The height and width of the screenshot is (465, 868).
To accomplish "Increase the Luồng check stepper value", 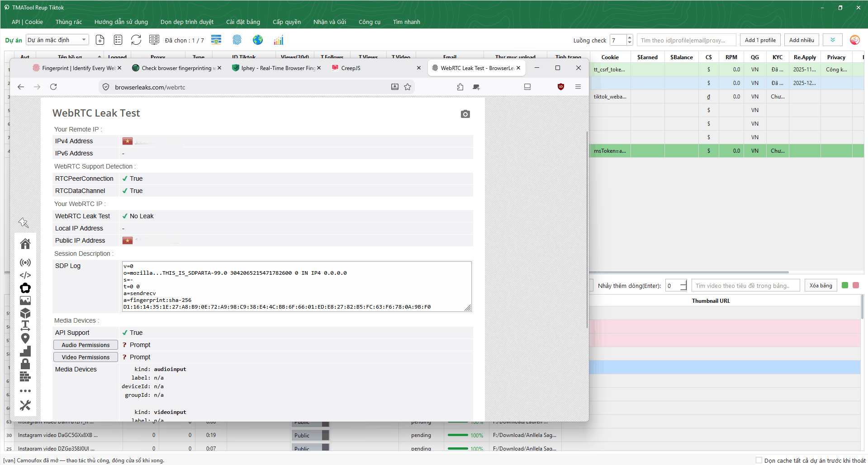I will click(x=630, y=38).
